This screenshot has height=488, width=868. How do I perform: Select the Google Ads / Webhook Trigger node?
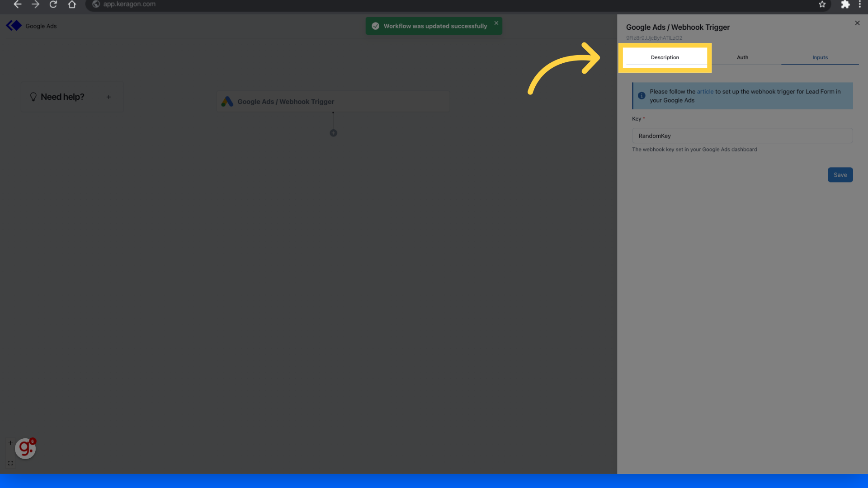333,102
